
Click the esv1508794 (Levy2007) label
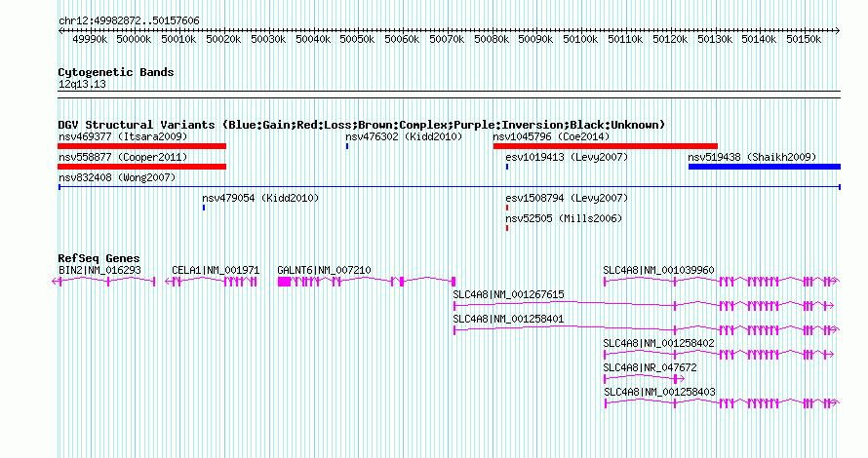[x=567, y=198]
